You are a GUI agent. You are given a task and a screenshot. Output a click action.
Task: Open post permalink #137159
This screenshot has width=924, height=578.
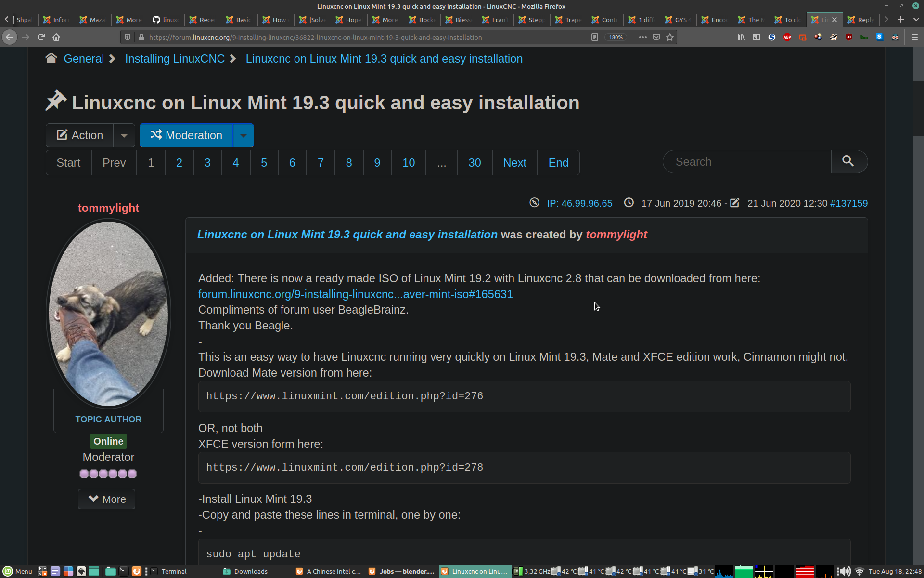coord(849,203)
